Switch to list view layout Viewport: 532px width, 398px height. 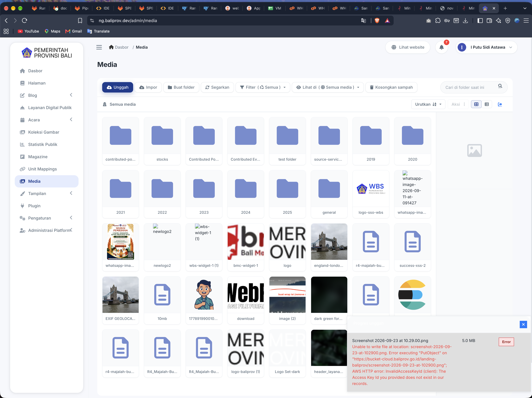point(487,104)
